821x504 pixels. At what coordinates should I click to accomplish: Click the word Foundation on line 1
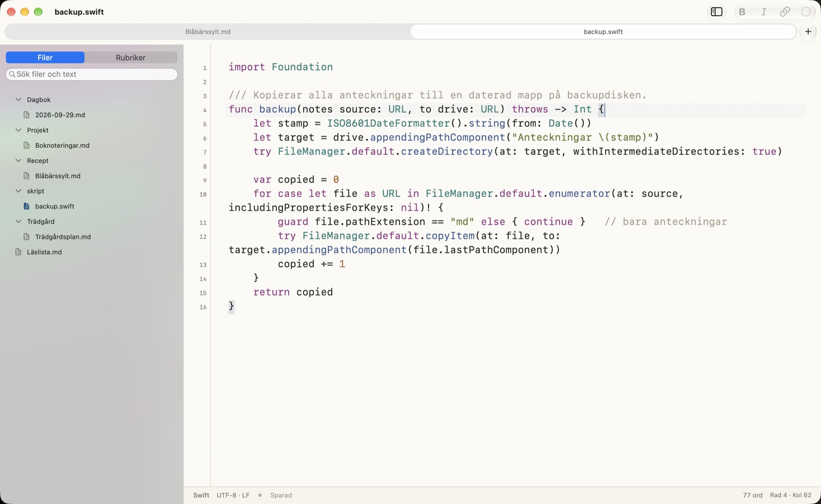pyautogui.click(x=302, y=67)
